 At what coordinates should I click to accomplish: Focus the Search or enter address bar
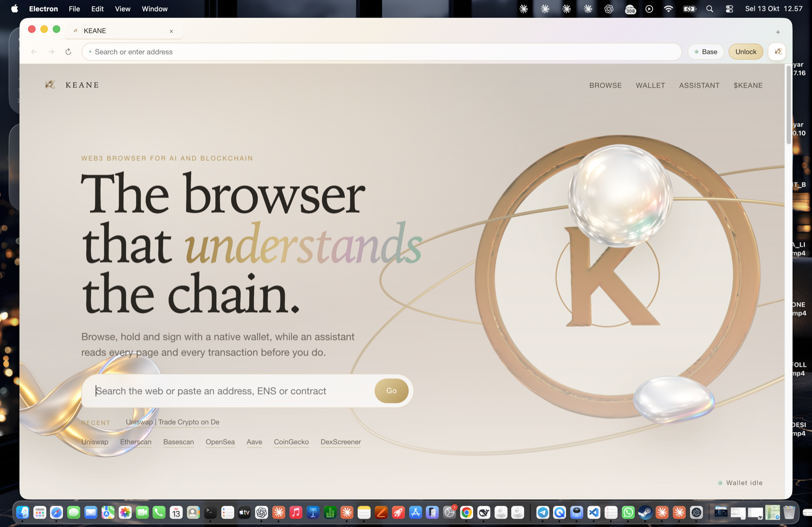point(382,52)
